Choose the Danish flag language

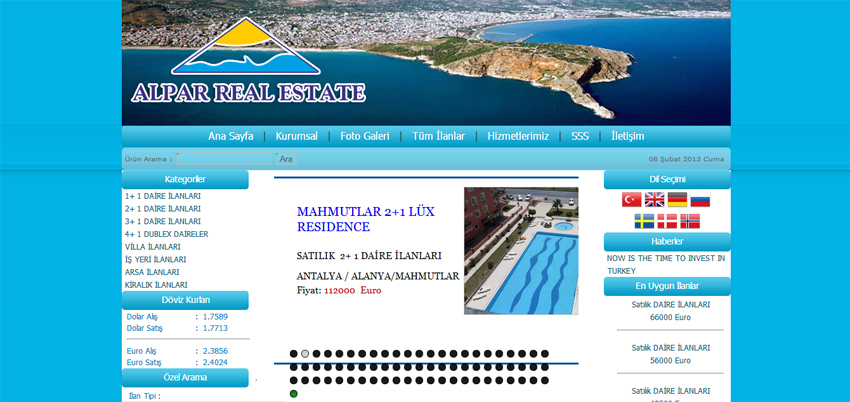tap(667, 221)
